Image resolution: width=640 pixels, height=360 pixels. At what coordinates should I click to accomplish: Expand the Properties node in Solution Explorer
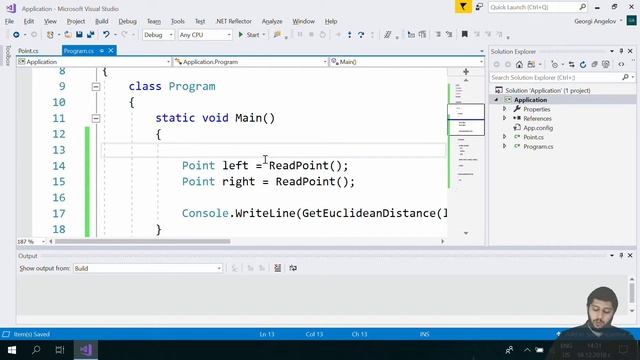[504, 109]
